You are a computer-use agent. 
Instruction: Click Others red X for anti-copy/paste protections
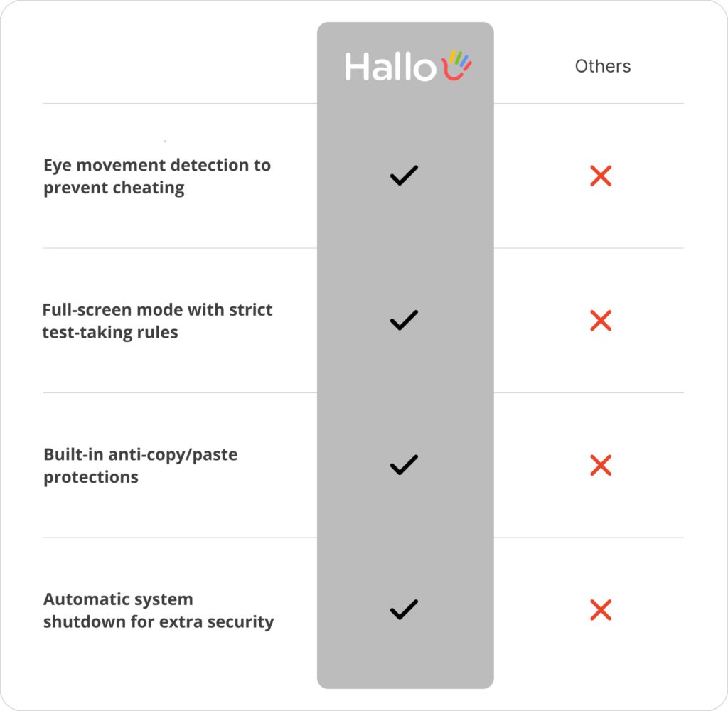click(x=601, y=465)
